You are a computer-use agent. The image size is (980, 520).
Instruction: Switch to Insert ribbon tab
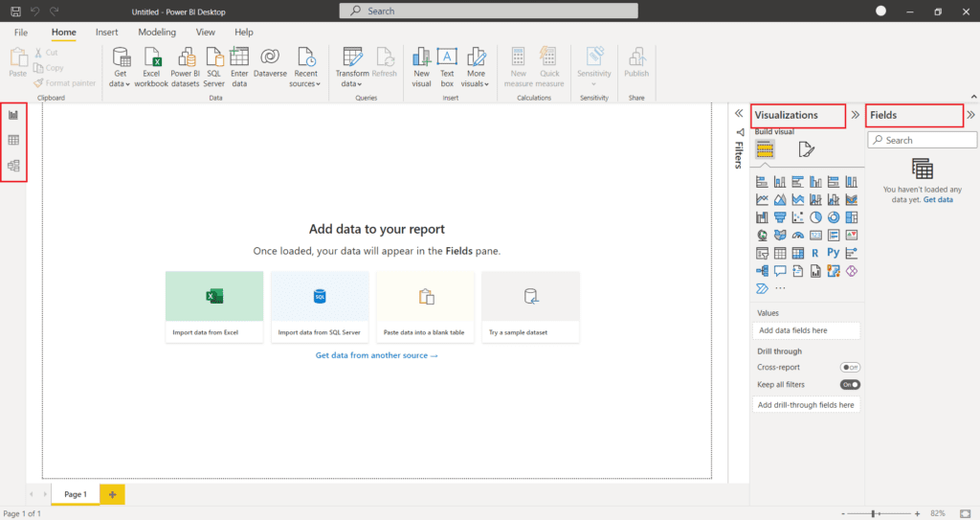click(x=107, y=32)
